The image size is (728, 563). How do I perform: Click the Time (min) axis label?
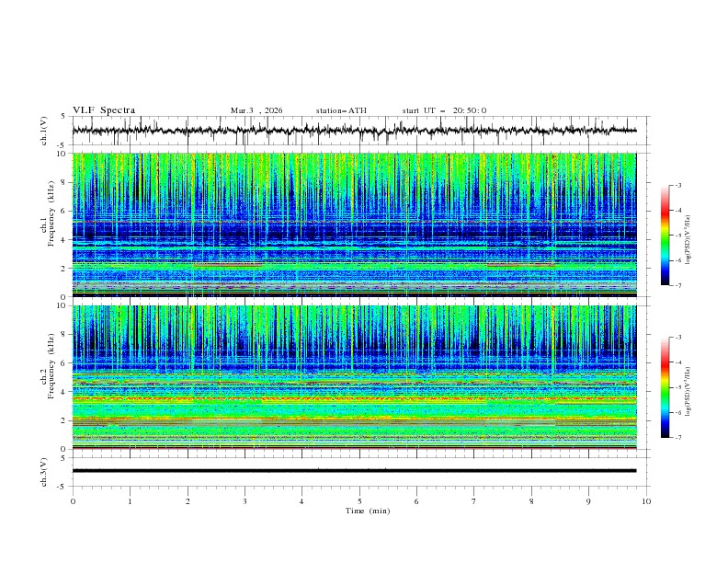tap(367, 510)
